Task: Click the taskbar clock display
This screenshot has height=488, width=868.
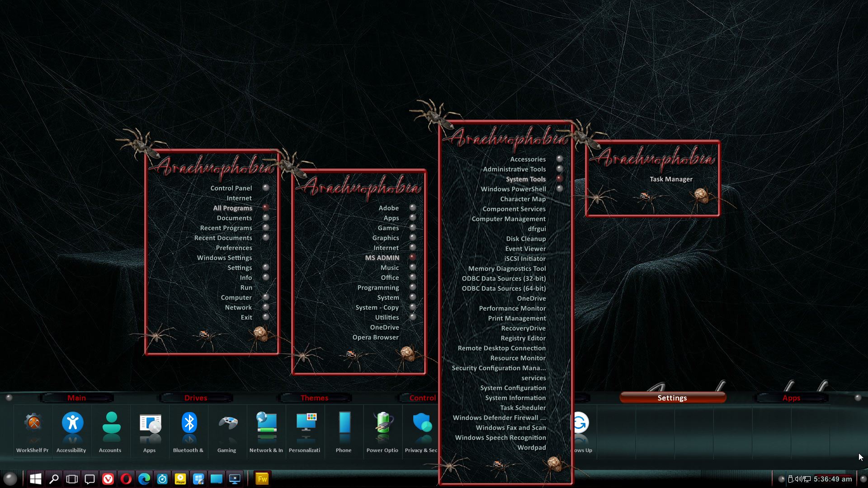Action: 833,479
